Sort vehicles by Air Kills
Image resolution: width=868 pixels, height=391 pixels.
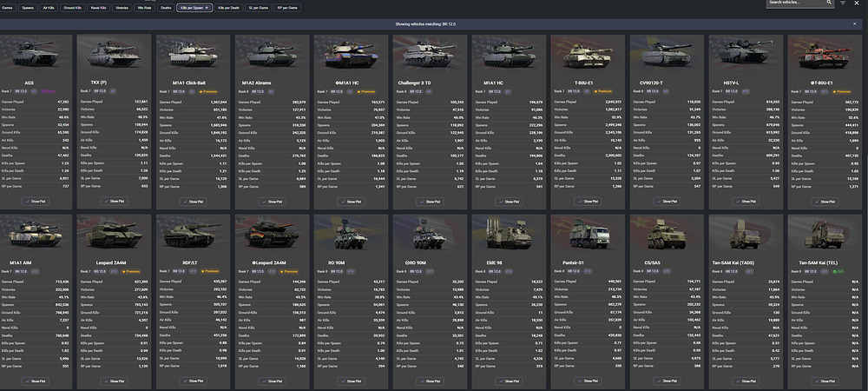49,8
